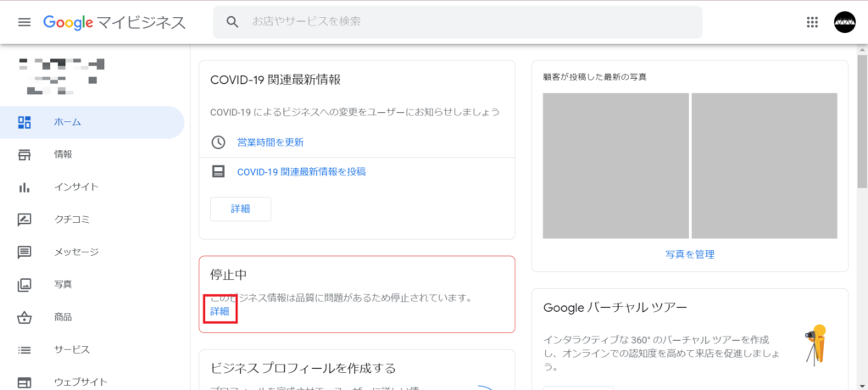Screen dimensions: 868x390
Task: Click the インサイト bar chart icon
Action: coord(25,187)
